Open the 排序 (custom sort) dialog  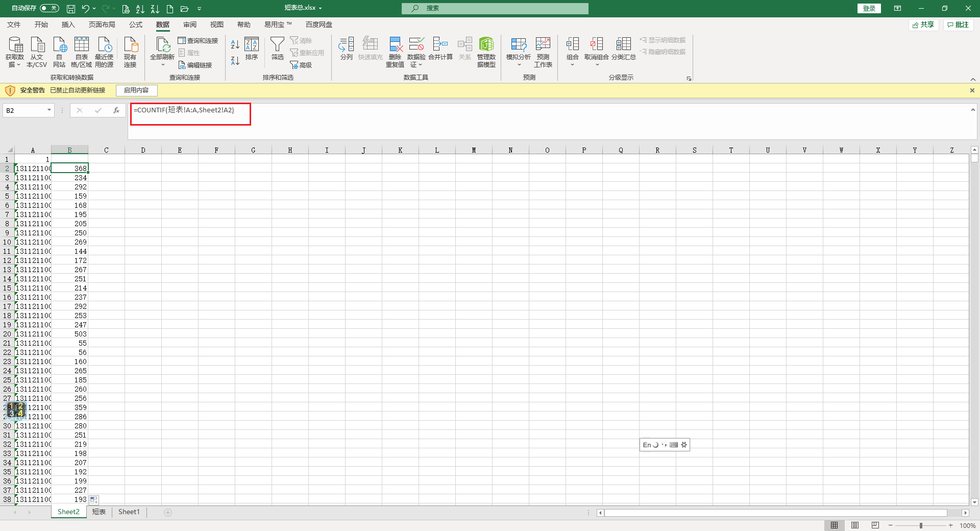252,49
